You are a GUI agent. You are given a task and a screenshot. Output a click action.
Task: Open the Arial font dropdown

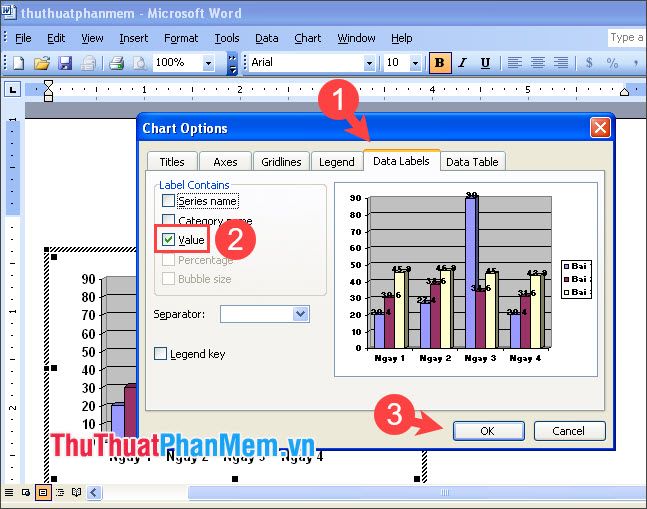pyautogui.click(x=369, y=63)
